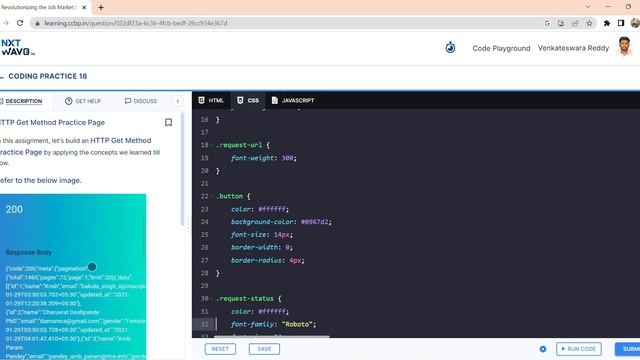Click the font-weight 300 value
Screen dimensions: 640x360
(x=287, y=158)
